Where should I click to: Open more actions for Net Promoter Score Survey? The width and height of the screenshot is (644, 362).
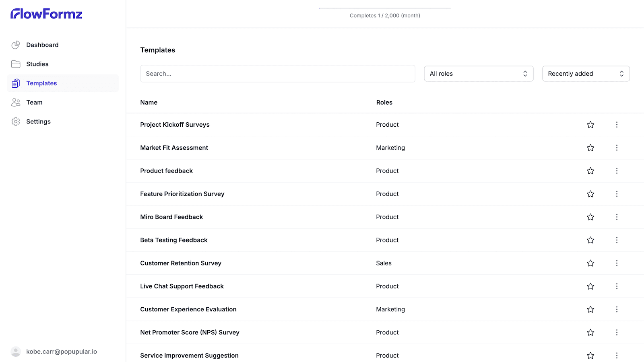[616, 332]
